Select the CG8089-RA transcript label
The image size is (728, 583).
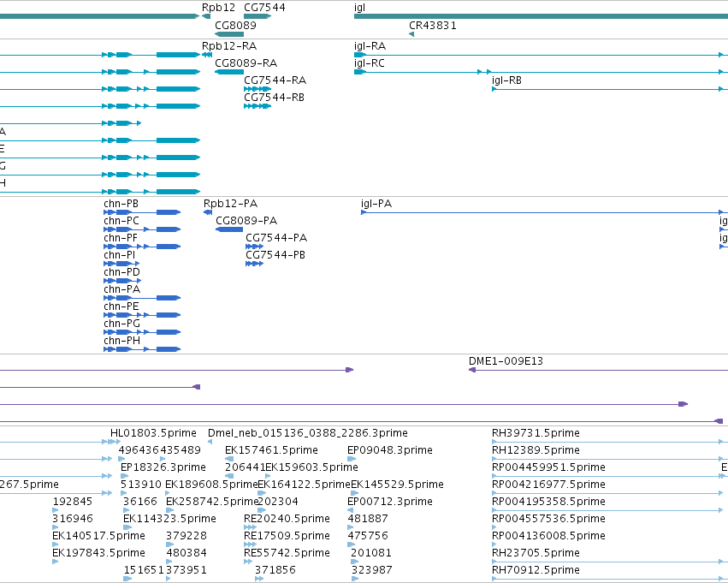[x=246, y=63]
